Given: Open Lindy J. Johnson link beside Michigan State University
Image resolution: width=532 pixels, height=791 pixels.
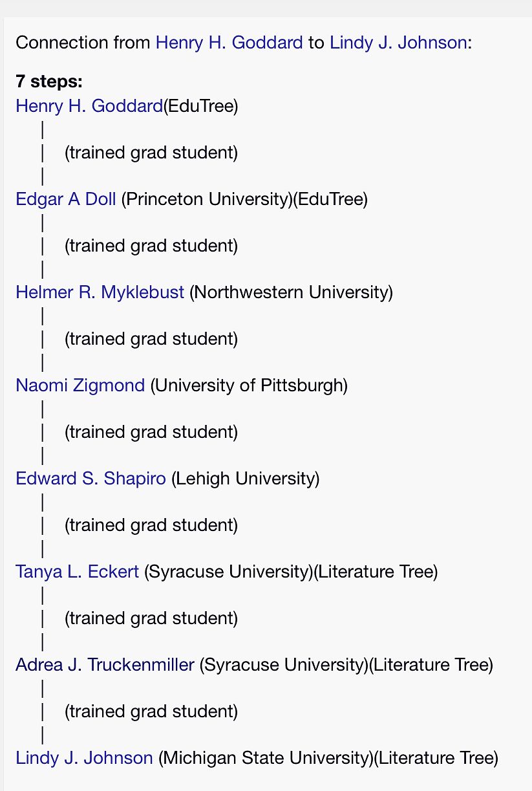Looking at the screenshot, I should point(85,758).
